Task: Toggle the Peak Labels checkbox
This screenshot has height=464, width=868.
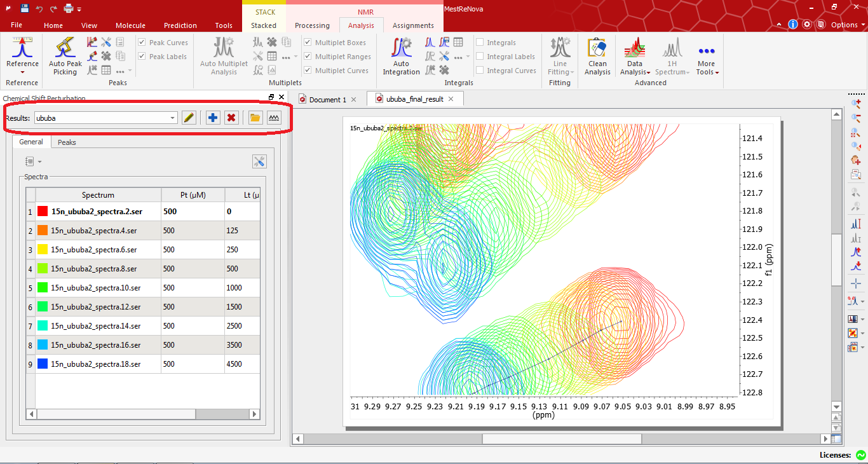Action: pyautogui.click(x=142, y=57)
